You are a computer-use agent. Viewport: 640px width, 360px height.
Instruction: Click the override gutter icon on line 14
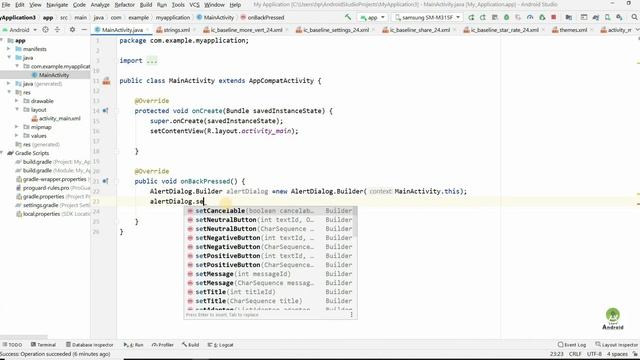105,111
